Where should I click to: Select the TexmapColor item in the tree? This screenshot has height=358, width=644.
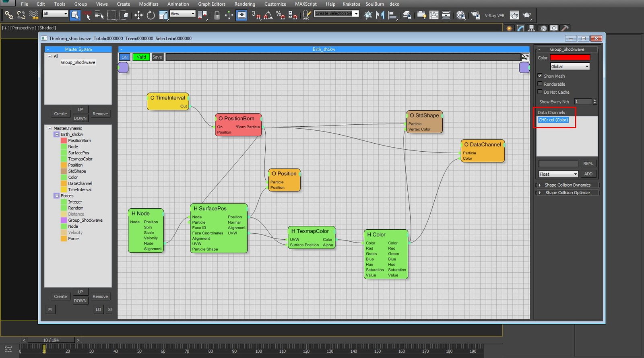click(80, 159)
